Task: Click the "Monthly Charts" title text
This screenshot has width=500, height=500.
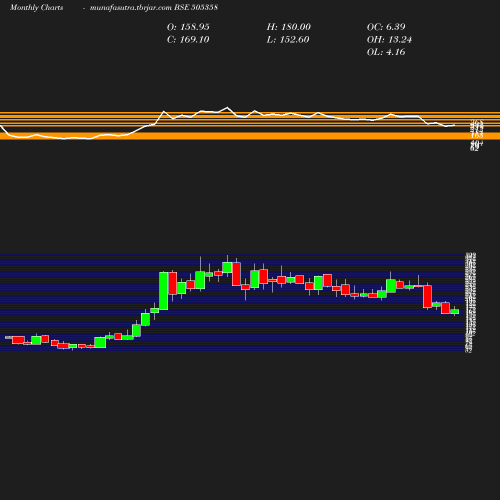Action: pyautogui.click(x=36, y=8)
